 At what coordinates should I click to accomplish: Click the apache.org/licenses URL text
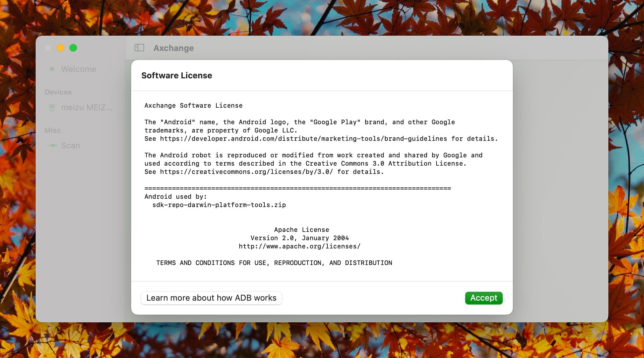coord(300,246)
